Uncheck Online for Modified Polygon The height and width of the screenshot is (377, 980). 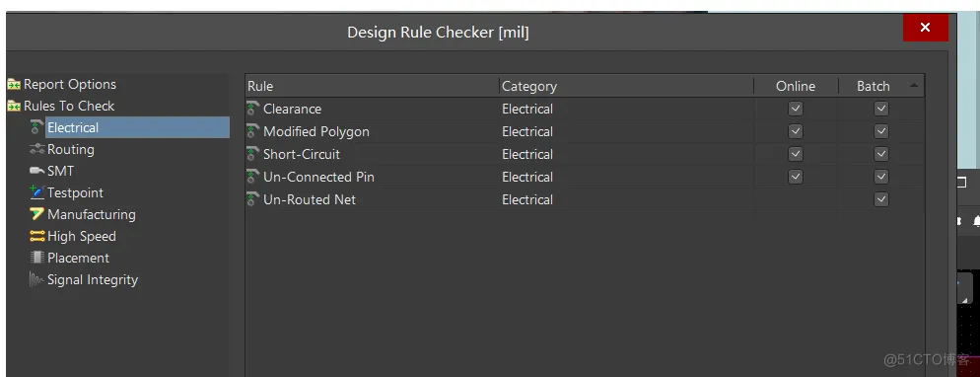(795, 131)
